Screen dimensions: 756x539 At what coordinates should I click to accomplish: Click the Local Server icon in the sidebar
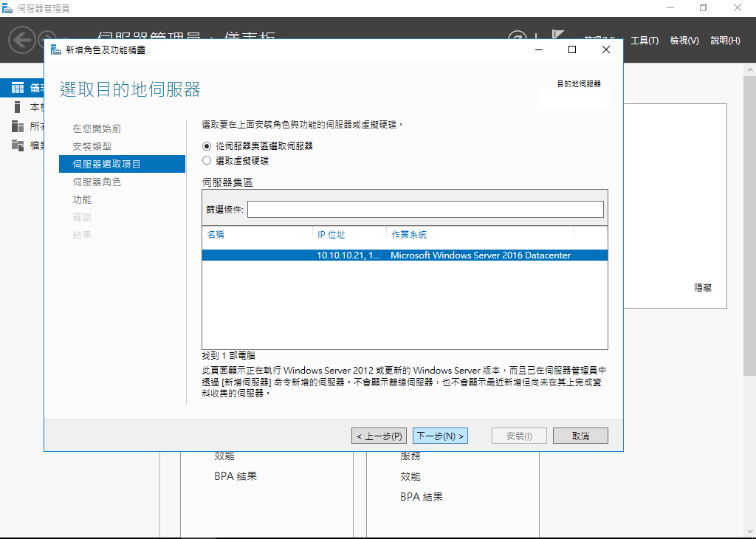(18, 107)
